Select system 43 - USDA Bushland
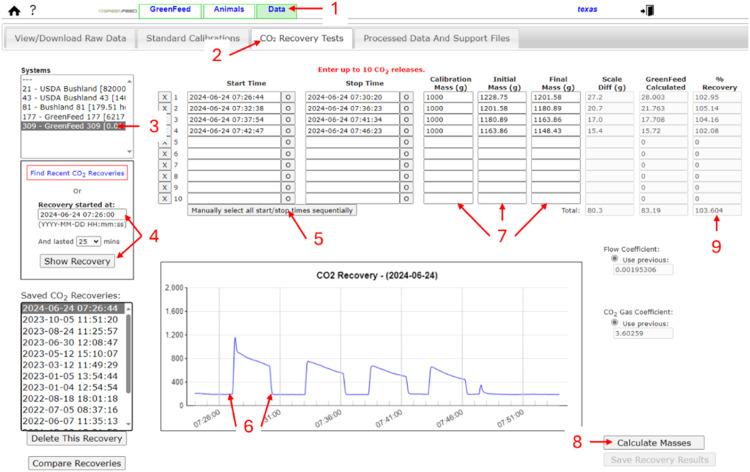This screenshot has width=750, height=472. point(74,98)
